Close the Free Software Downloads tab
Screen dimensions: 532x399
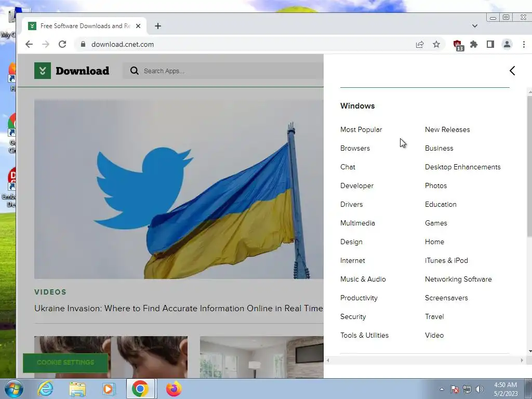click(138, 26)
